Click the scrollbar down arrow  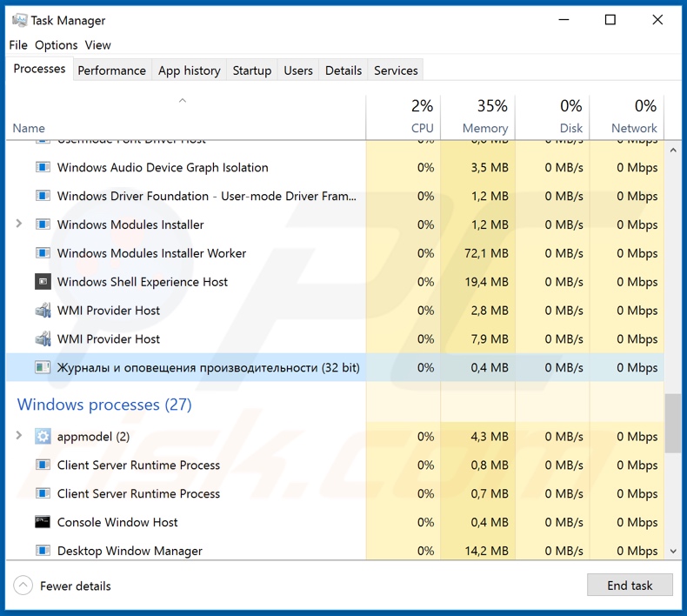click(x=673, y=551)
